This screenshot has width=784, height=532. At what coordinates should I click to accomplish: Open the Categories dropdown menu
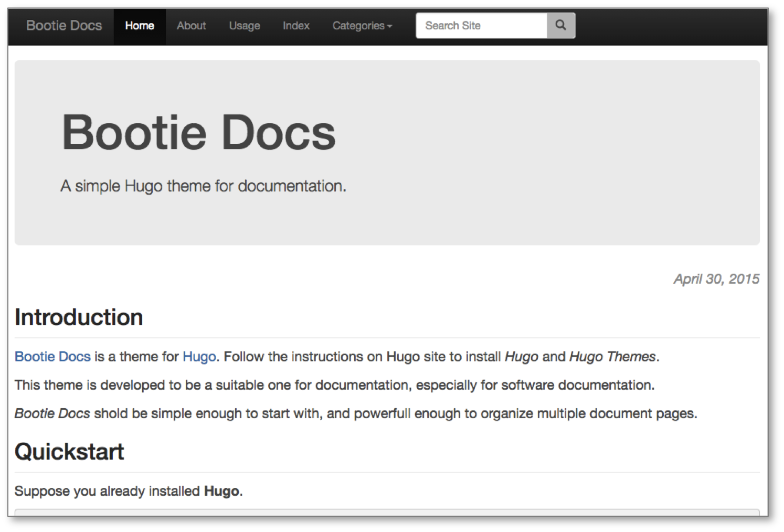tap(362, 26)
